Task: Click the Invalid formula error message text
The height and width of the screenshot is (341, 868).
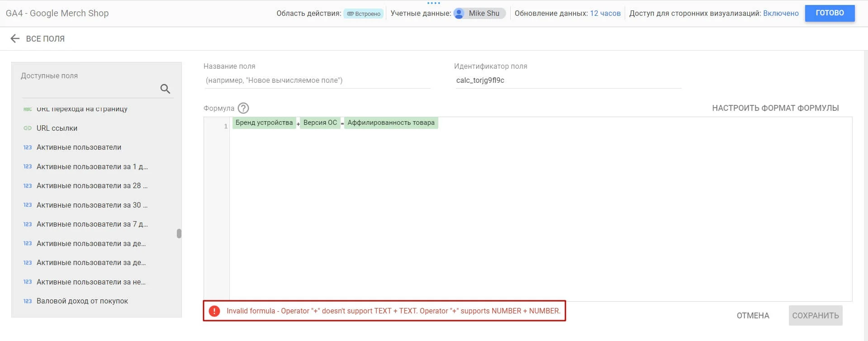Action: [393, 311]
